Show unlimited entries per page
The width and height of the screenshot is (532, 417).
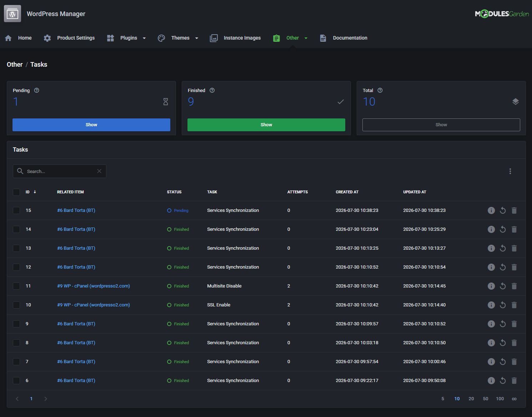pyautogui.click(x=514, y=399)
